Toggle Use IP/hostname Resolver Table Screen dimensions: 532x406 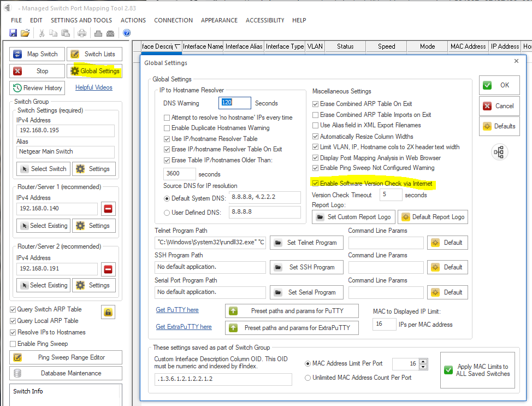pos(167,139)
